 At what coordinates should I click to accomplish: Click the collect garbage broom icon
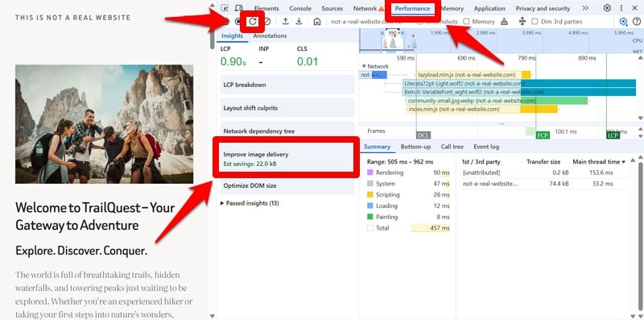(x=505, y=22)
